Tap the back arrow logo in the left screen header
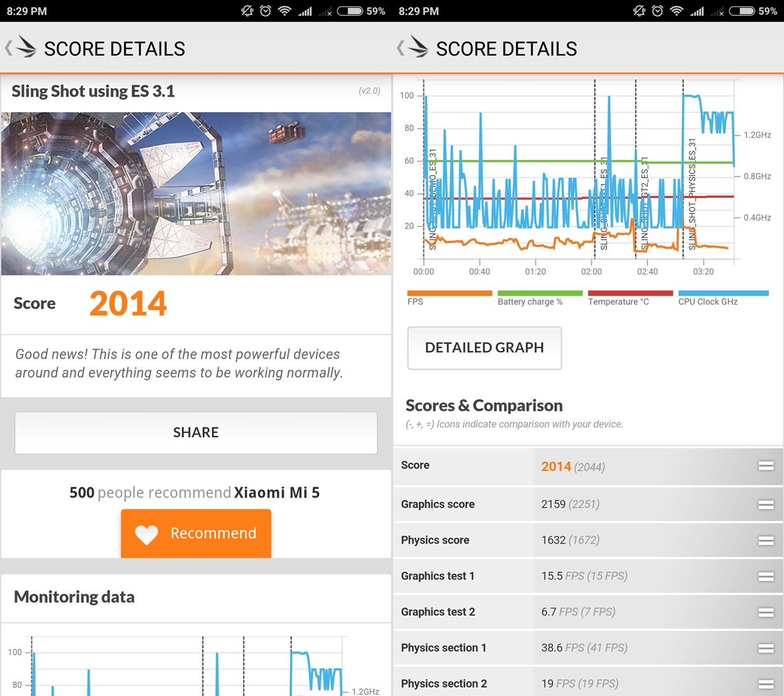Screen dimensions: 784x696 click(21, 48)
